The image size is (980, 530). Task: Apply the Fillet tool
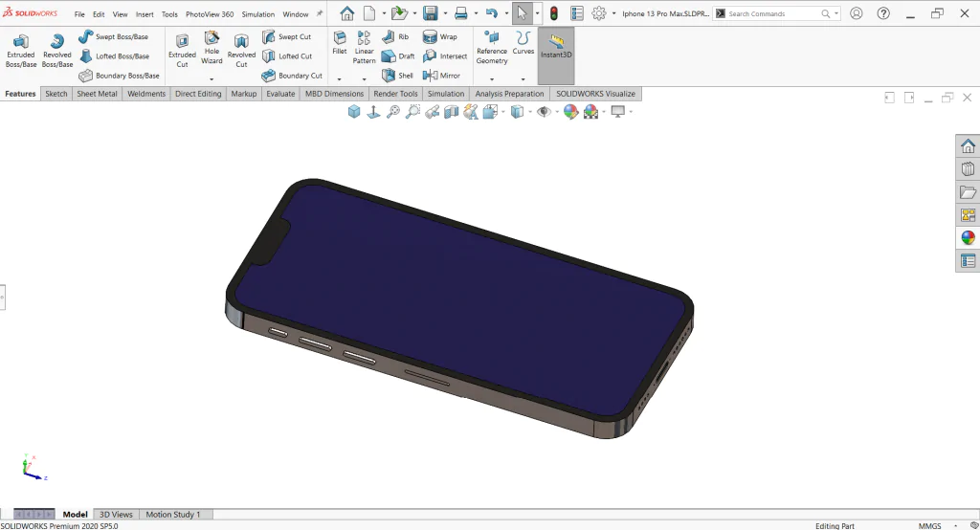340,42
